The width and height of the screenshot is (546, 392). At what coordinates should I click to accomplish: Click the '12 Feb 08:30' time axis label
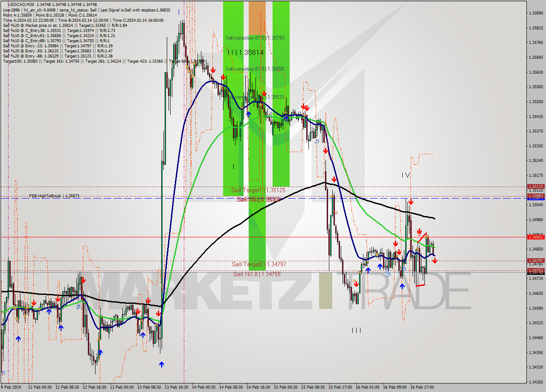[67, 387]
